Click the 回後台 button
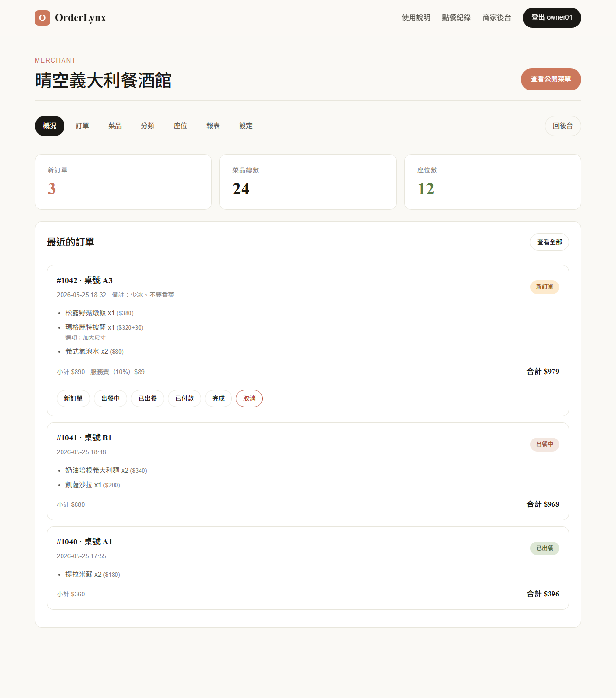This screenshot has width=616, height=698. click(563, 126)
